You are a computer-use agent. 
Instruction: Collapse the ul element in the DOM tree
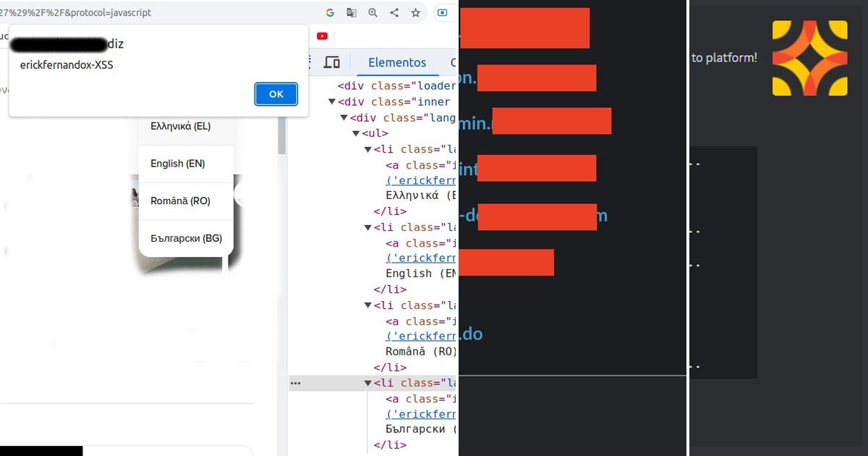point(354,133)
